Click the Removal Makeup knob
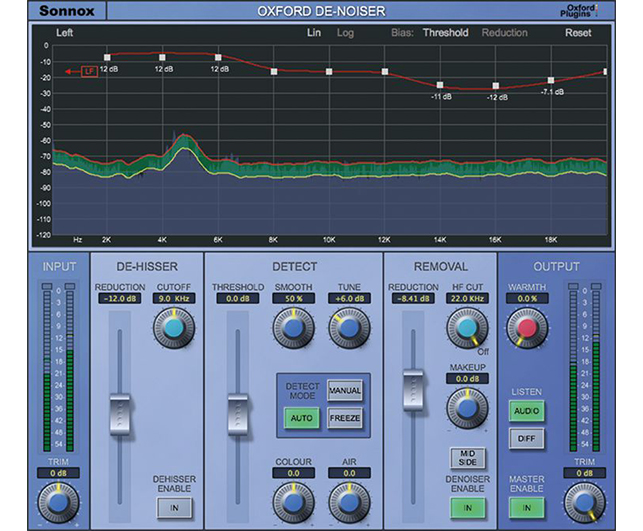Image resolution: width=643 pixels, height=531 pixels. click(467, 408)
